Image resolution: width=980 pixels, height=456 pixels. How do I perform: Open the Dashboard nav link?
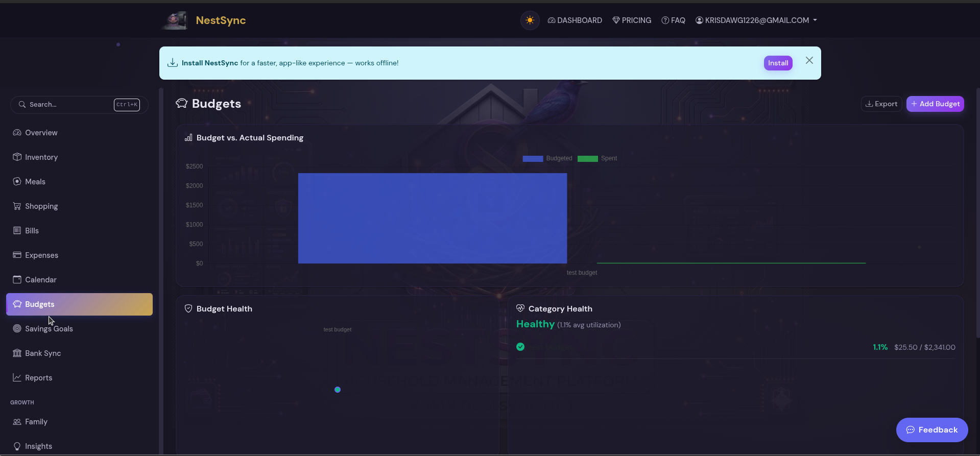click(x=575, y=20)
